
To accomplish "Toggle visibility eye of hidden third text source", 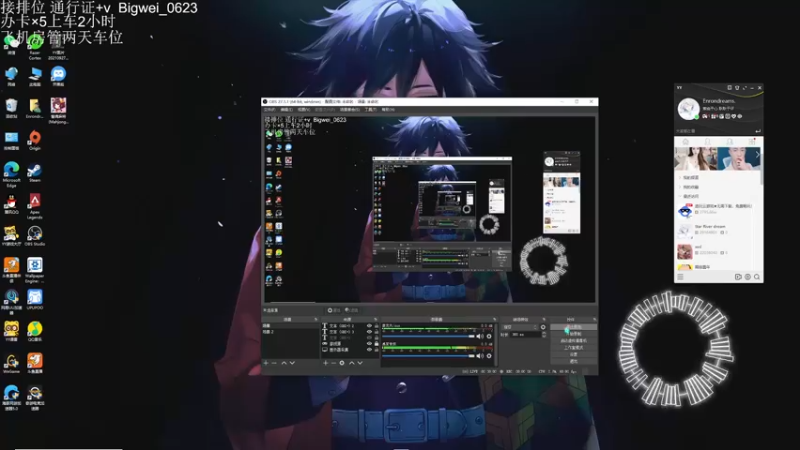I will tap(369, 338).
